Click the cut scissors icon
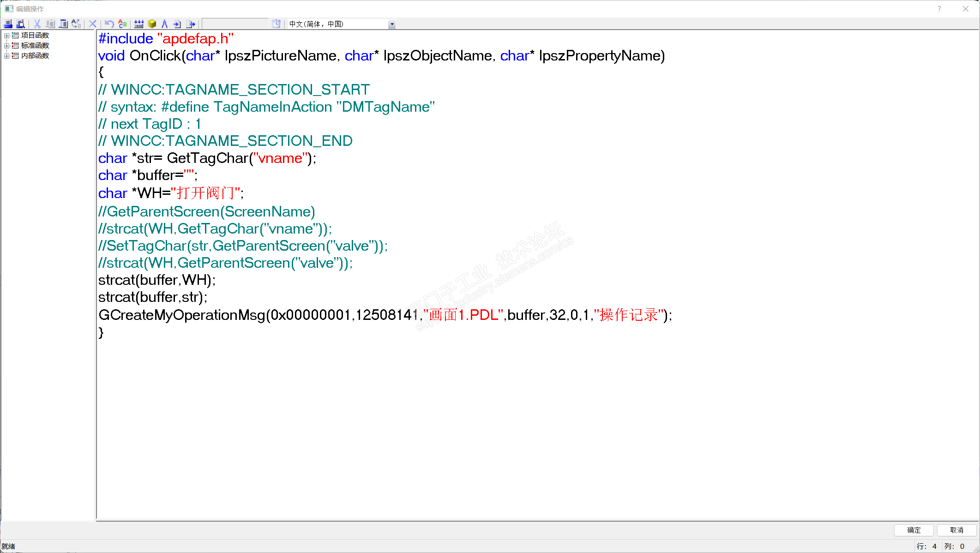The width and height of the screenshot is (980, 553). coord(37,24)
